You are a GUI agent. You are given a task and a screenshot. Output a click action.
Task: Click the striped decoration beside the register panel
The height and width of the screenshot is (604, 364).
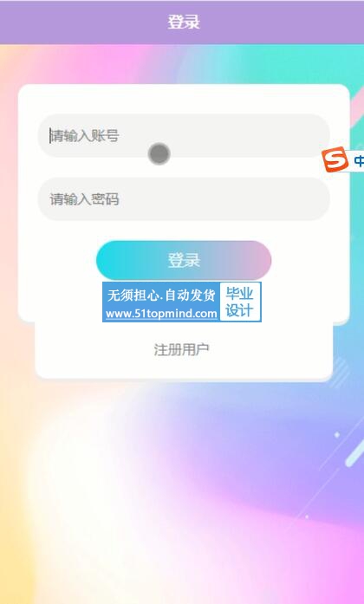click(340, 372)
